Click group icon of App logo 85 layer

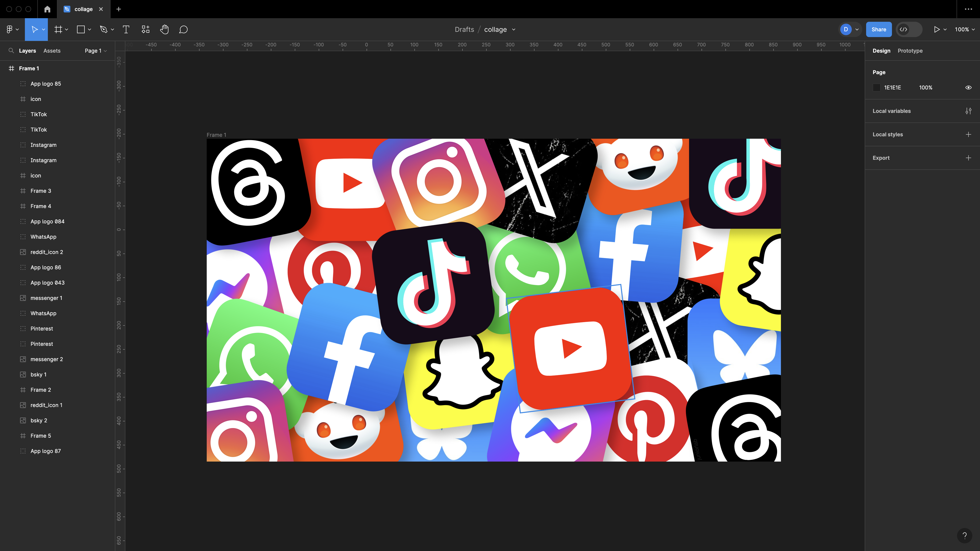[x=23, y=84]
